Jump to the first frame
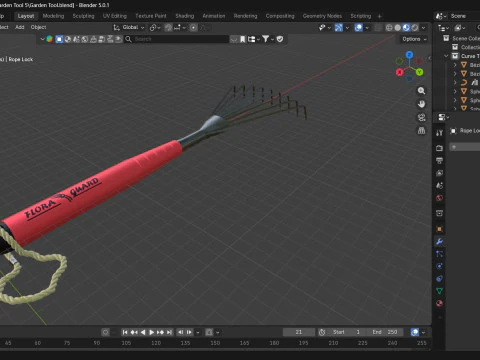 point(125,332)
